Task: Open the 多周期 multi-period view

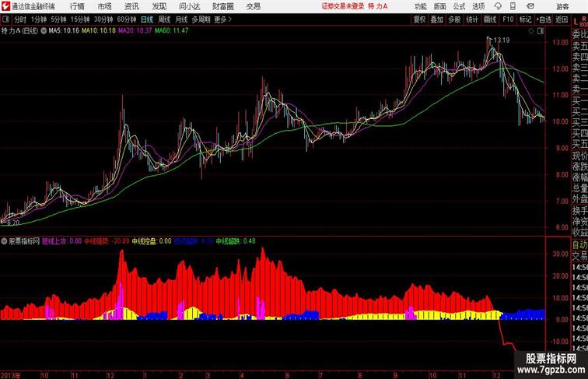Action: pyautogui.click(x=201, y=19)
